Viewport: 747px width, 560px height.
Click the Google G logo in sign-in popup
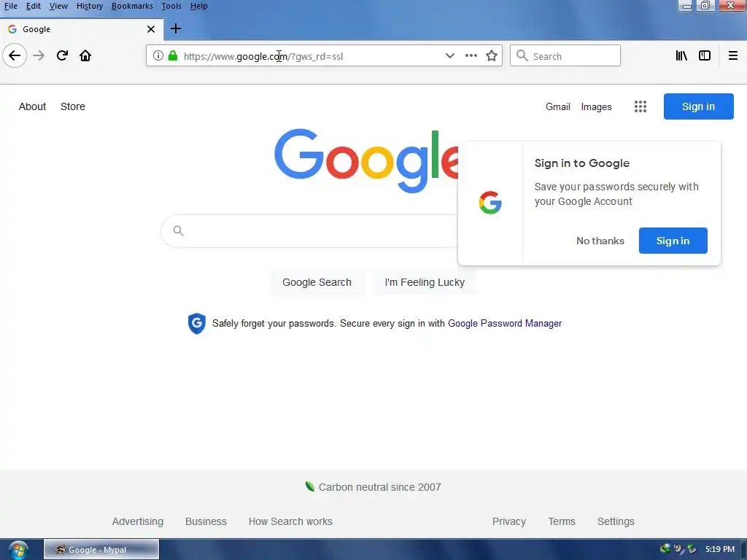[490, 203]
